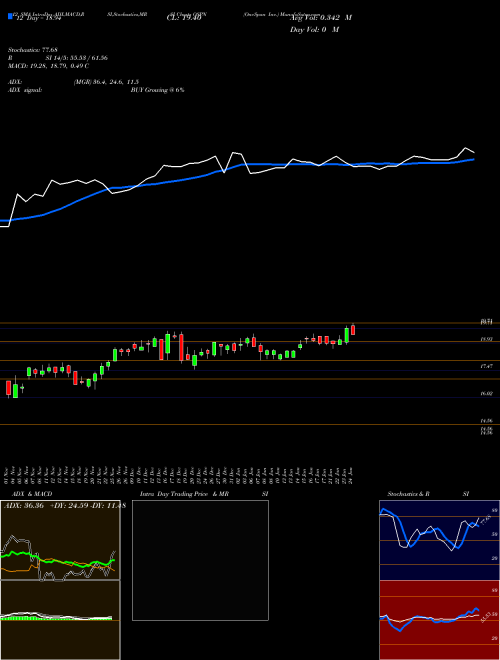500x660 pixels.
Task: Click the last red candlestick on the price chart
Action: point(353,330)
